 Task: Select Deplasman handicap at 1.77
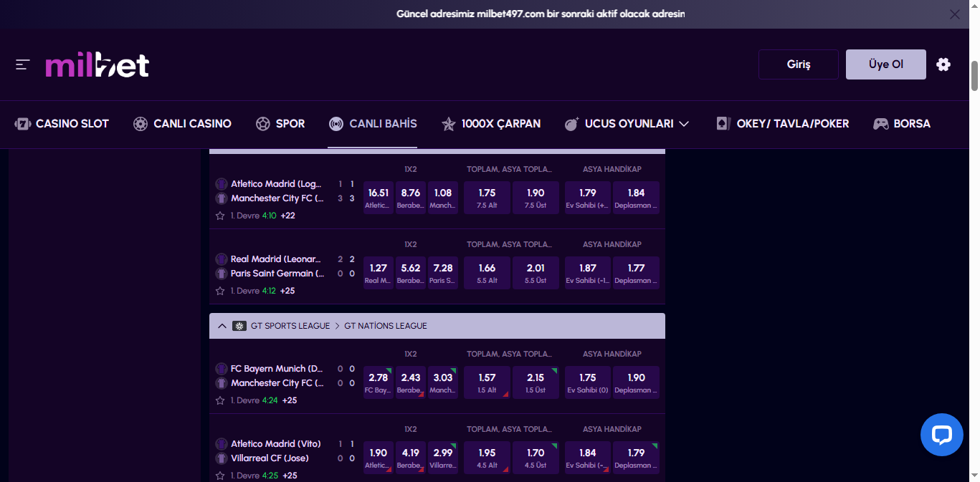pos(636,273)
